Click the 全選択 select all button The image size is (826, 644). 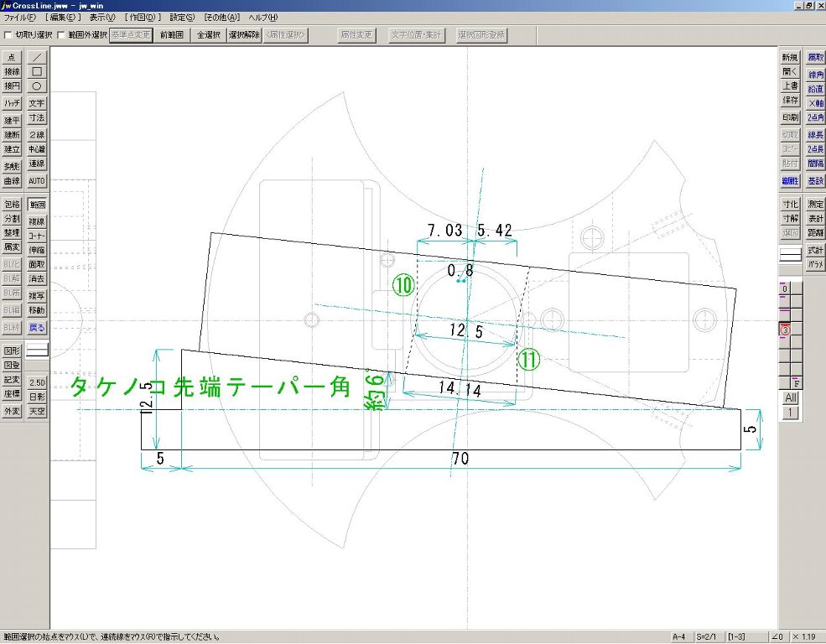(x=208, y=35)
